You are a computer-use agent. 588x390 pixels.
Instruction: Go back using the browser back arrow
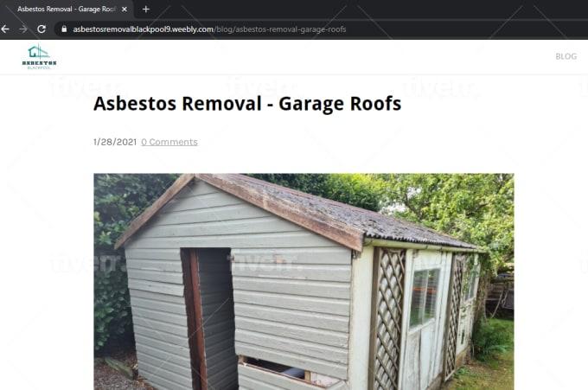5,29
